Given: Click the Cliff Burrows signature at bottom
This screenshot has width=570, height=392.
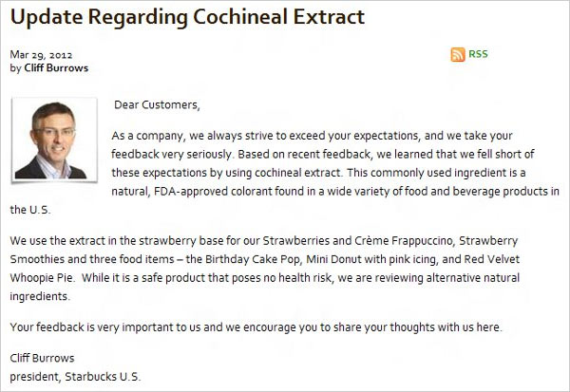Looking at the screenshot, I should coord(42,358).
